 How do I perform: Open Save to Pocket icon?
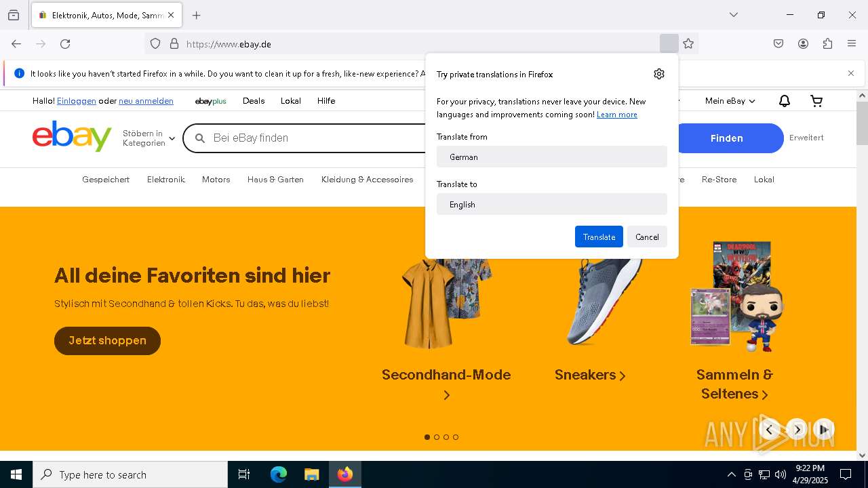click(x=778, y=44)
